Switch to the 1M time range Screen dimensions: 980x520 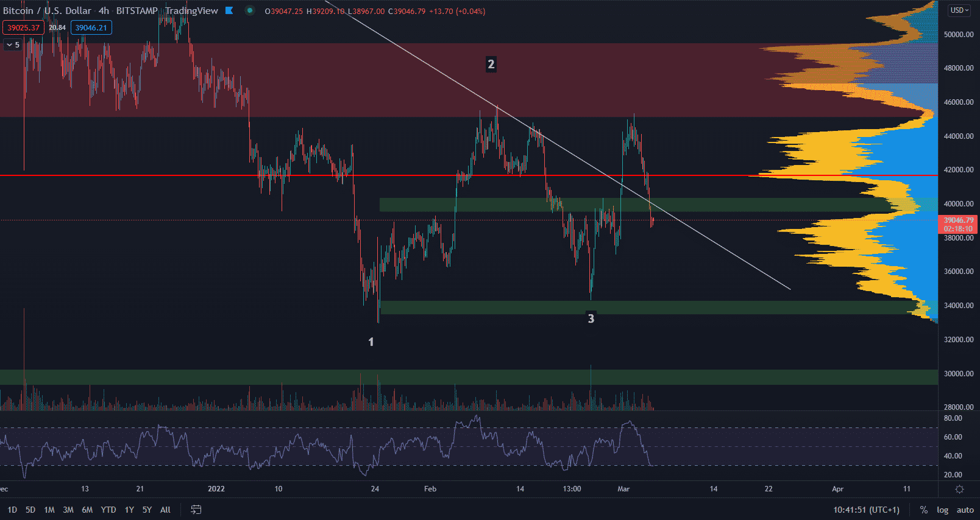coord(49,510)
